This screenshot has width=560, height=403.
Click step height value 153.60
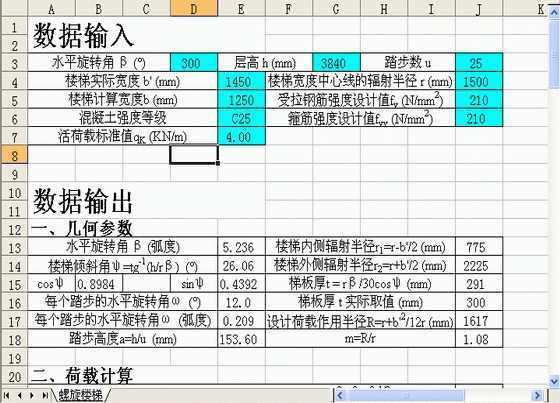(x=241, y=339)
